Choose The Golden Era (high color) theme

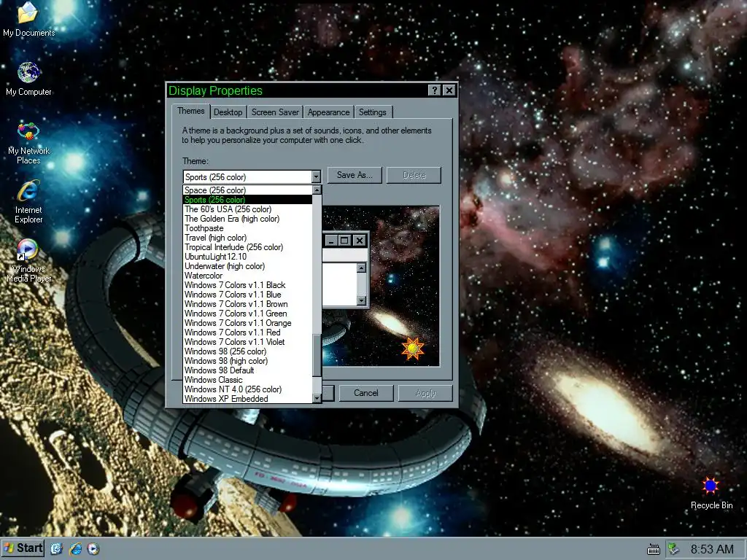pyautogui.click(x=248, y=219)
